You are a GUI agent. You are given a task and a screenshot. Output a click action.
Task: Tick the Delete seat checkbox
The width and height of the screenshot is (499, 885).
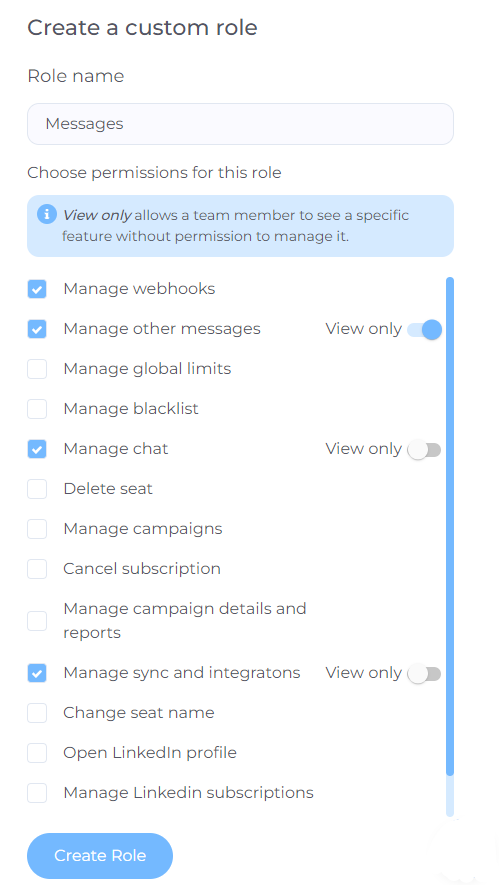(37, 489)
